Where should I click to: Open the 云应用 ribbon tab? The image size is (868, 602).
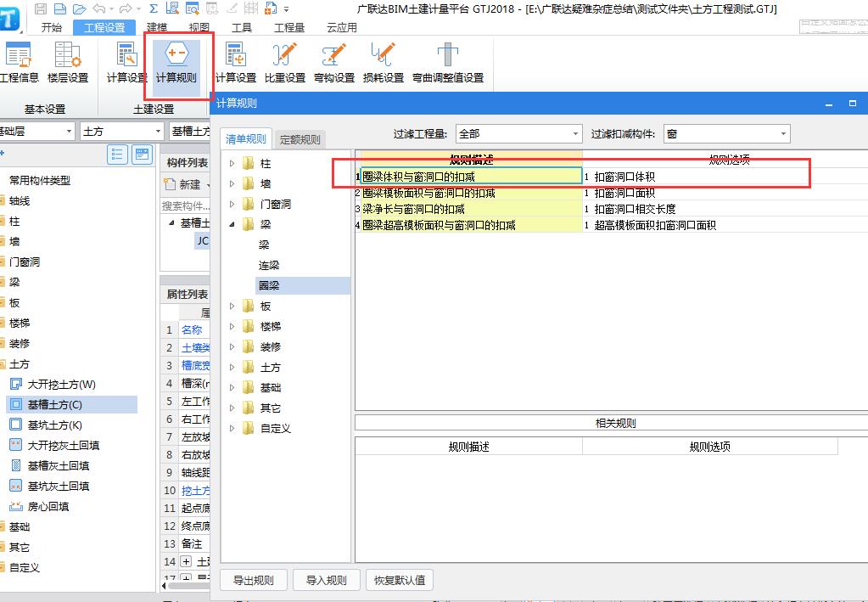342,27
